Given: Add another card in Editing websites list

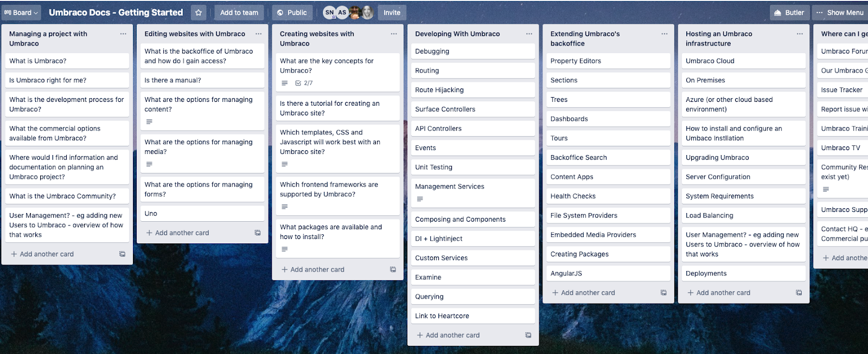Looking at the screenshot, I should click(177, 233).
